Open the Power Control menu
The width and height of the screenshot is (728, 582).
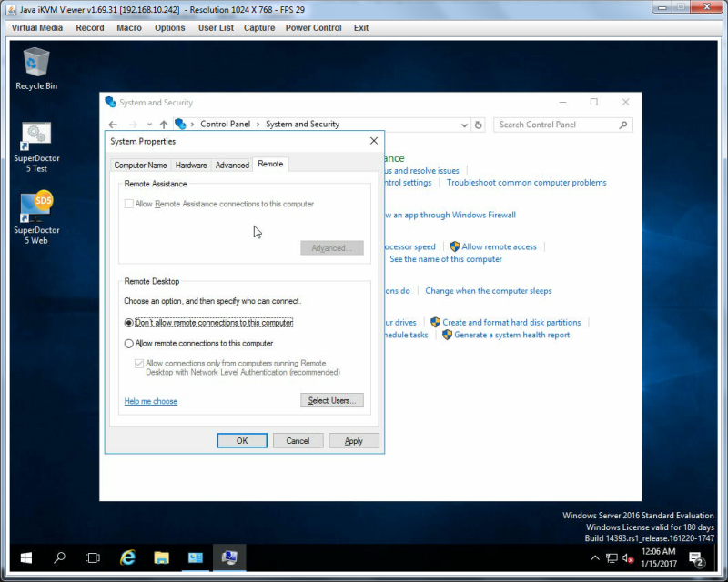(313, 28)
